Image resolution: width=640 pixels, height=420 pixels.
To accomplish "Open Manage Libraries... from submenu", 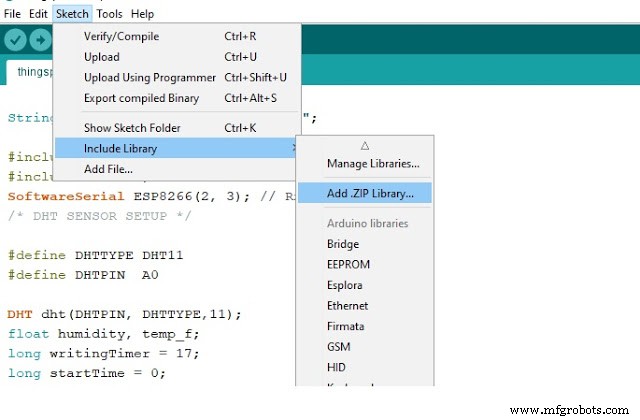I will (x=373, y=163).
